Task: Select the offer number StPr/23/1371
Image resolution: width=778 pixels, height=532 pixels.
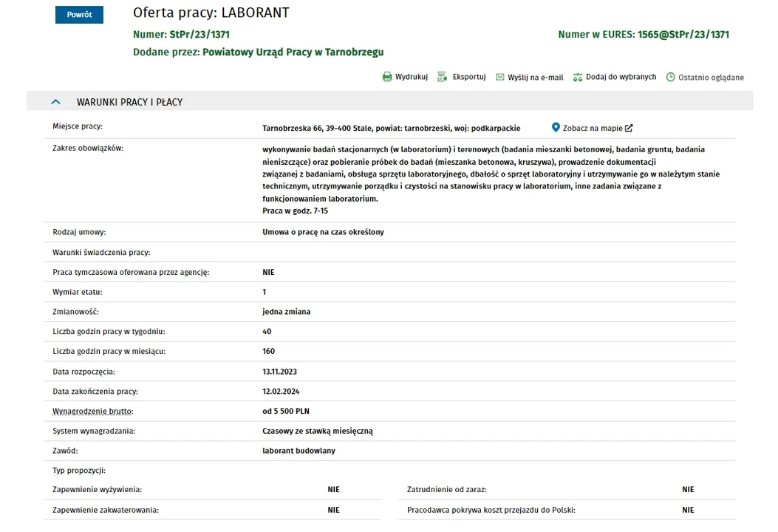Action: (x=199, y=34)
